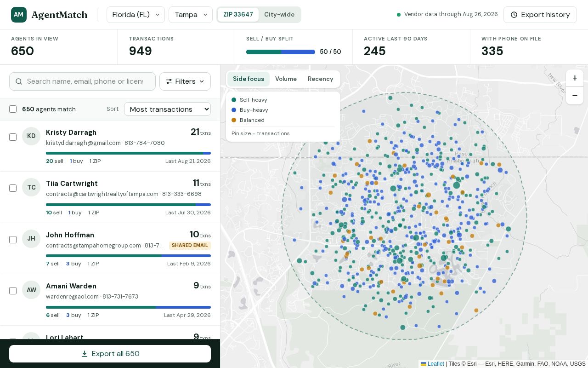This screenshot has width=588, height=368.
Task: Click the clock icon in Export history
Action: tap(514, 15)
